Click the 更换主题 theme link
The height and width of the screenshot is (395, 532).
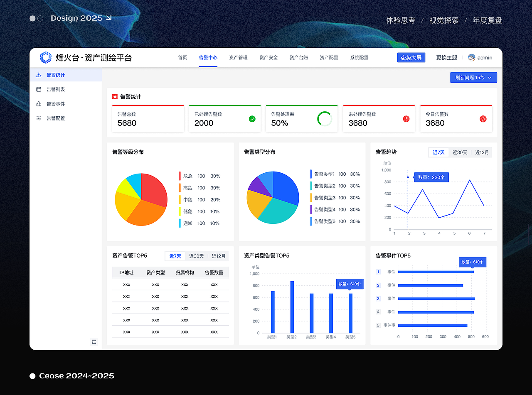click(x=446, y=58)
